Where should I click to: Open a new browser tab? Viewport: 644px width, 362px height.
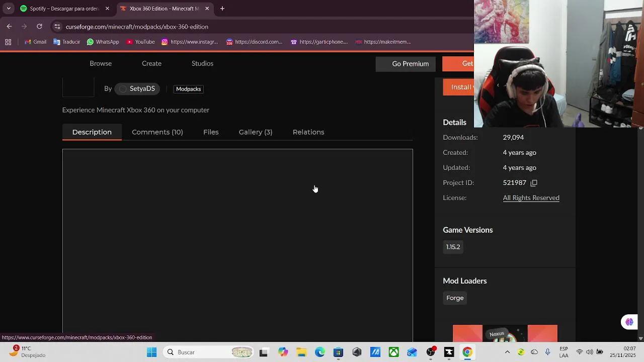(222, 9)
